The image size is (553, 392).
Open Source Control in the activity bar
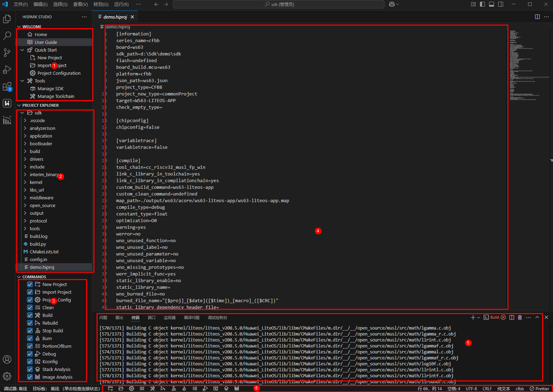point(7,53)
